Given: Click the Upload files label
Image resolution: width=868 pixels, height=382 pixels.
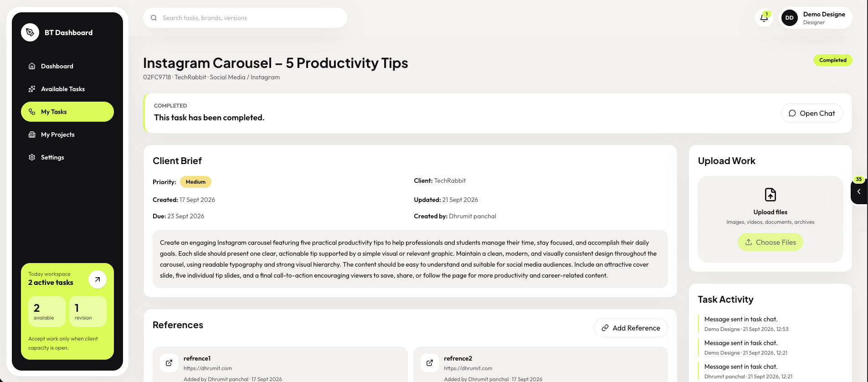Looking at the screenshot, I should (770, 212).
